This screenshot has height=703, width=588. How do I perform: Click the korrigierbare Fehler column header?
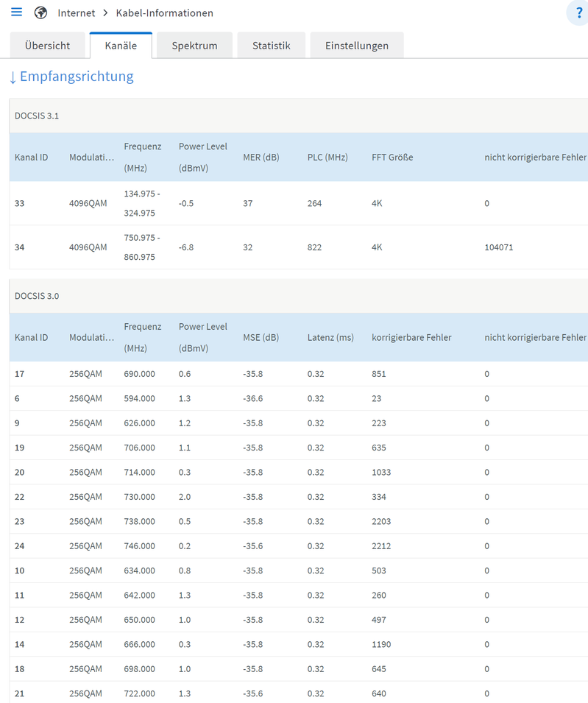pyautogui.click(x=411, y=337)
